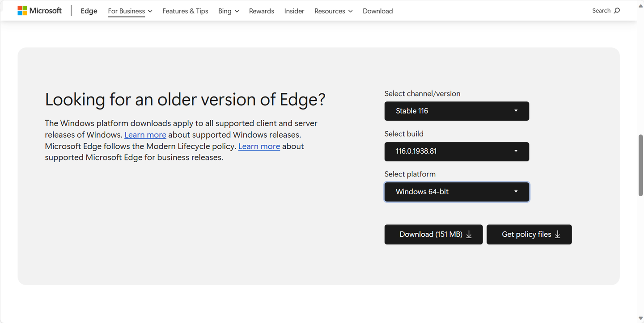Click the Edge home link
This screenshot has width=644, height=323.
(x=89, y=11)
